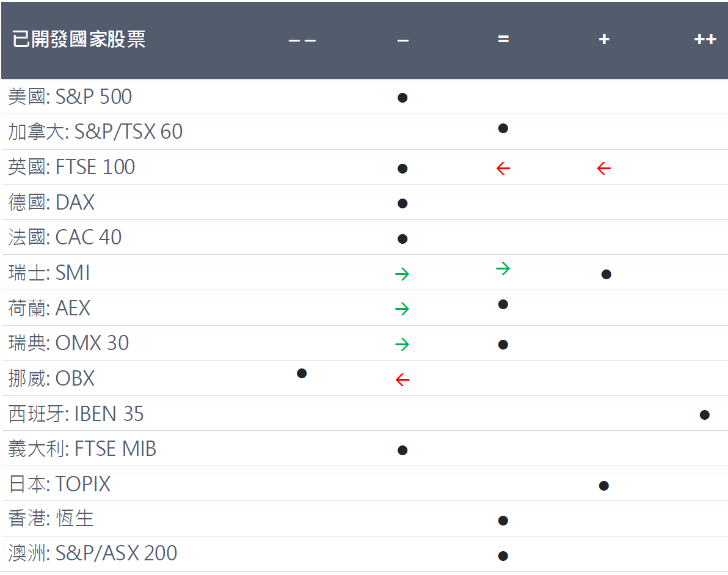Image resolution: width=728 pixels, height=575 pixels.
Task: Click the double plus column header
Action: click(705, 39)
